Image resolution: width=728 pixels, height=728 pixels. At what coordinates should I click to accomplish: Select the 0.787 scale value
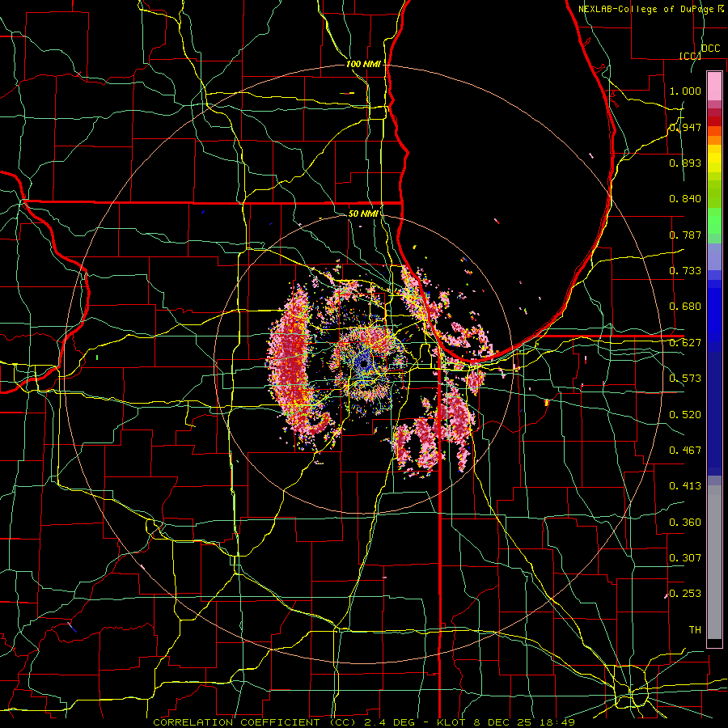[685, 235]
